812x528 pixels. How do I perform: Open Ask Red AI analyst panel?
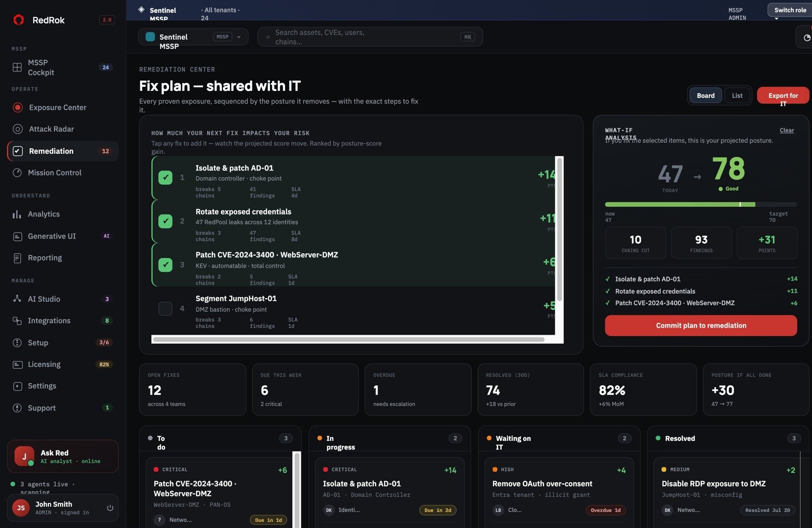(63, 456)
